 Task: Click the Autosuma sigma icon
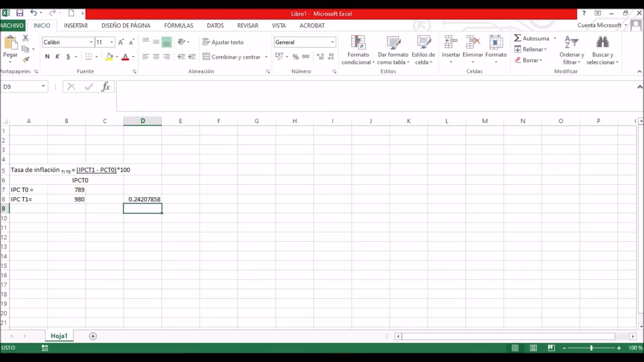pos(518,38)
